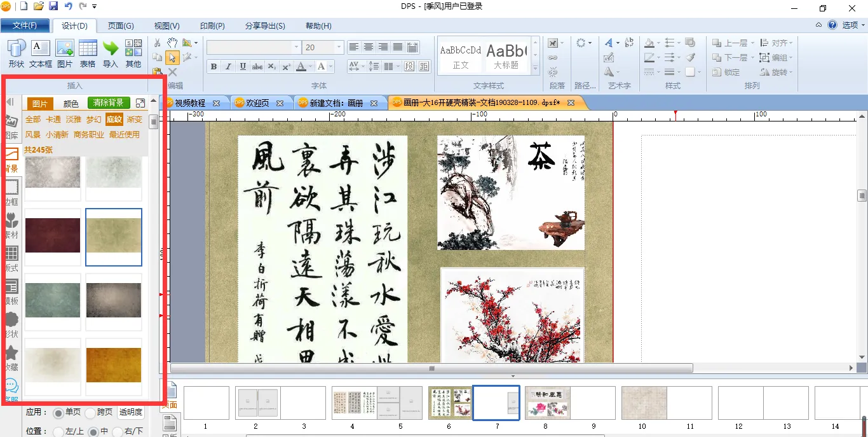Select the dark red background texture swatch
Viewport: 868px width, 437px height.
point(53,235)
